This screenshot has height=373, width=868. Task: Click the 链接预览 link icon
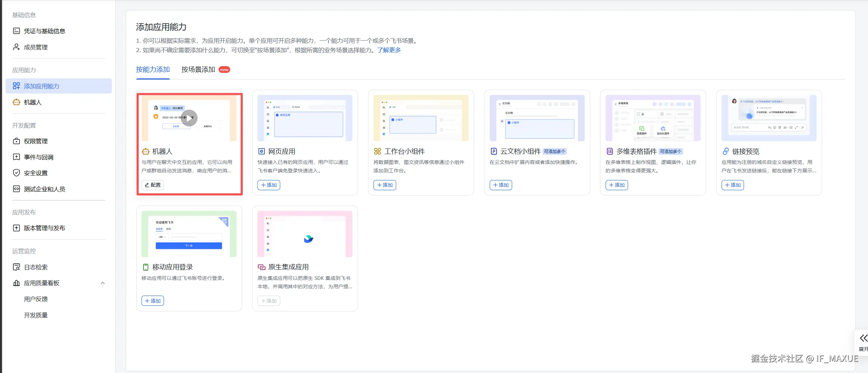coord(725,151)
